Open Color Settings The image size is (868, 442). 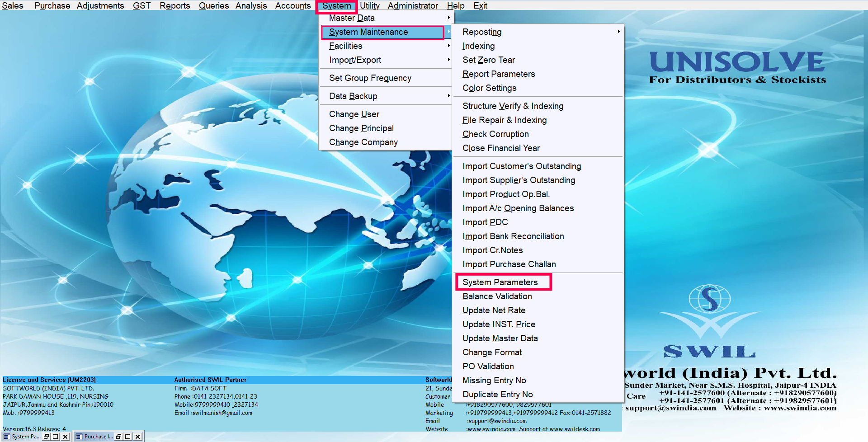point(538,88)
